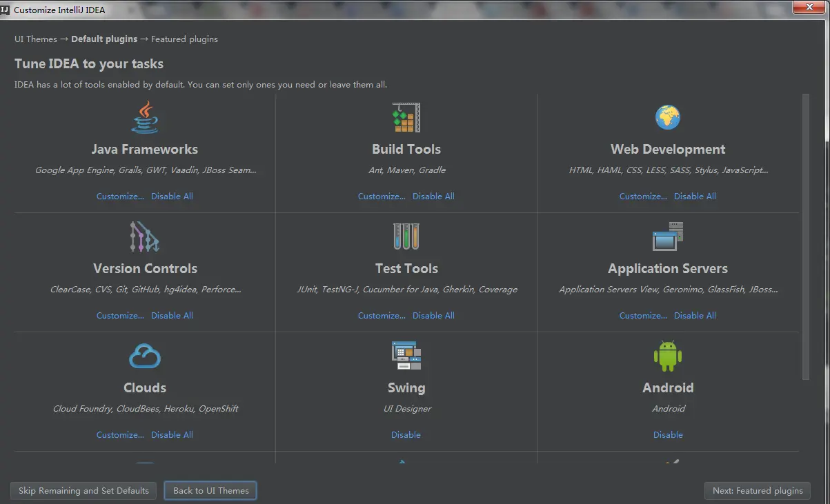Customize Application Servers plugins
Viewport: 830px width, 504px height.
[x=643, y=316]
